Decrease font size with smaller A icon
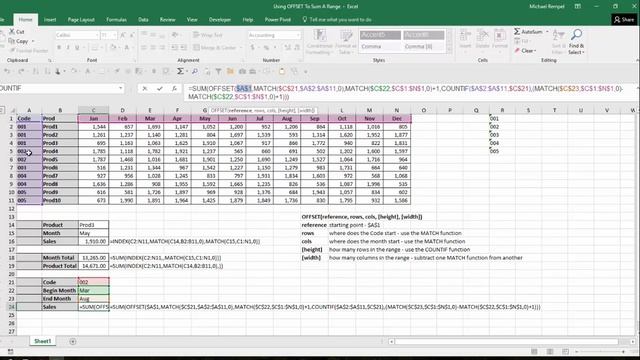Image resolution: width=640 pixels, height=360 pixels. click(133, 36)
